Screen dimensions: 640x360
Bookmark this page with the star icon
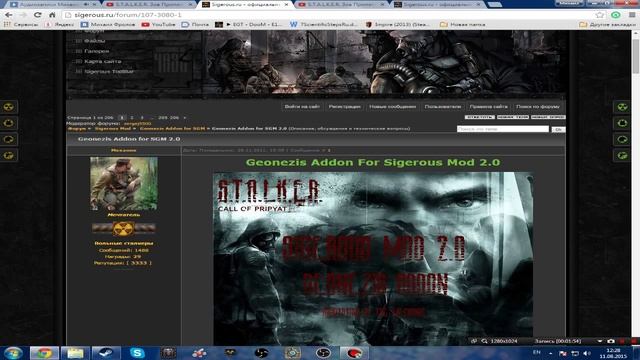click(600, 15)
